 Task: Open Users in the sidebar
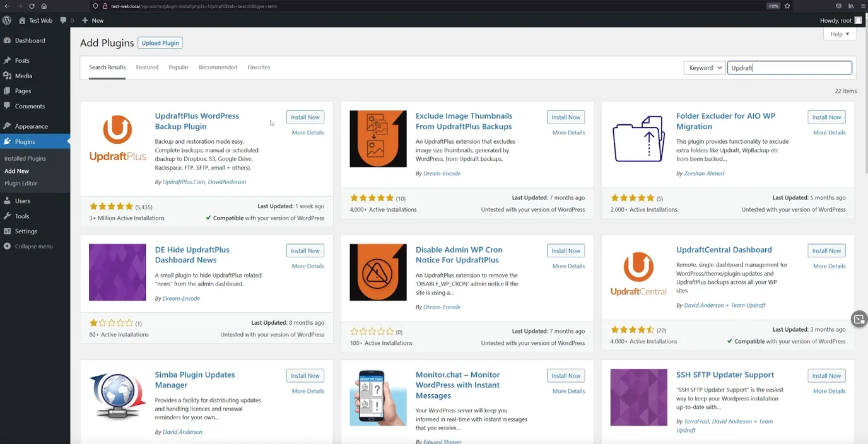coord(23,201)
